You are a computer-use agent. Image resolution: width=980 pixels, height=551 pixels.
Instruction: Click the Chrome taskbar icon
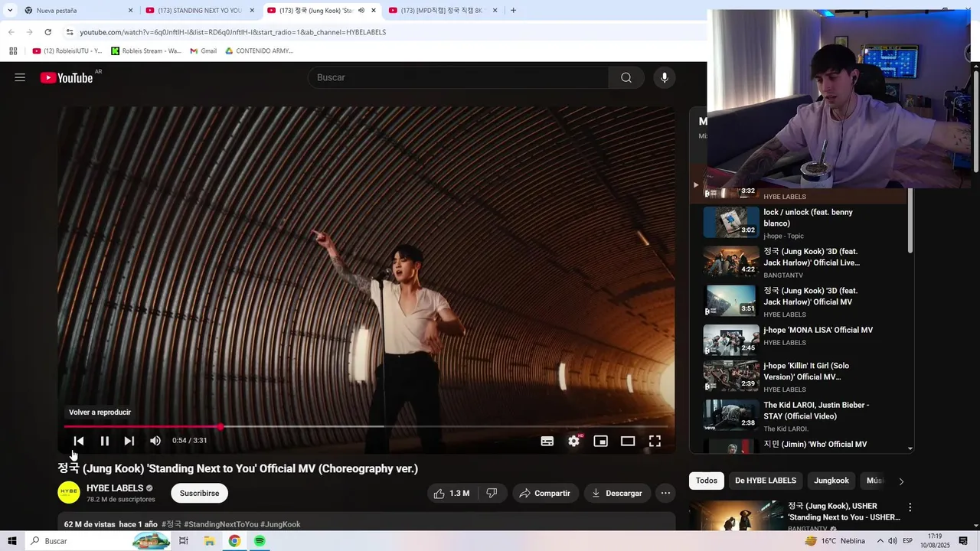[234, 541]
